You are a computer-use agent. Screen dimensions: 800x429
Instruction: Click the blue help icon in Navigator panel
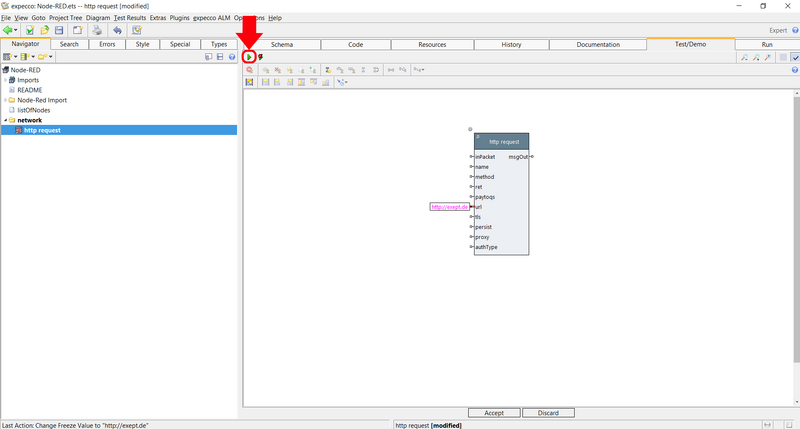coord(231,57)
